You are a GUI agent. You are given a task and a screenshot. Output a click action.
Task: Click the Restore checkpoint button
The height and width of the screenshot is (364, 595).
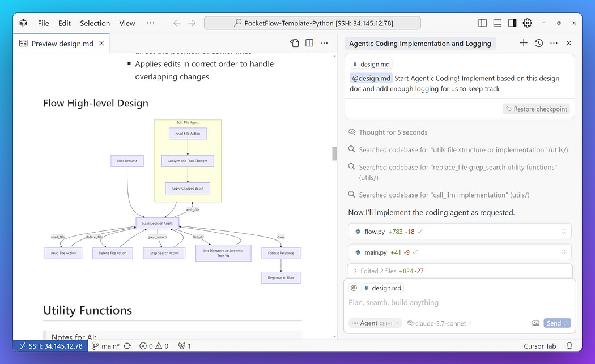(536, 108)
